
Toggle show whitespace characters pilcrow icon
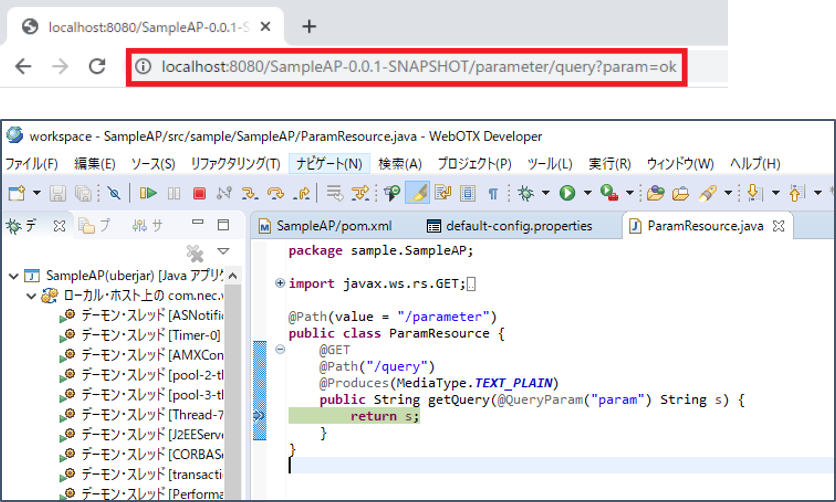tap(493, 193)
